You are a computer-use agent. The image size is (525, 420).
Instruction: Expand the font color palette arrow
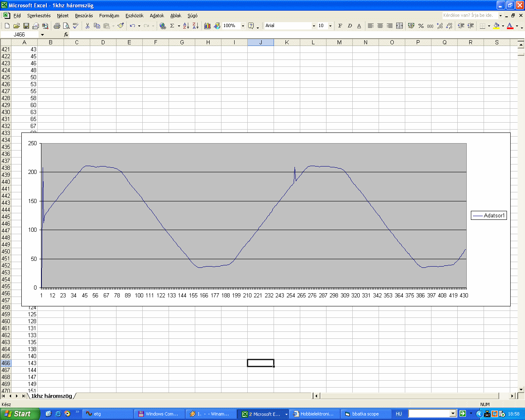[516, 26]
